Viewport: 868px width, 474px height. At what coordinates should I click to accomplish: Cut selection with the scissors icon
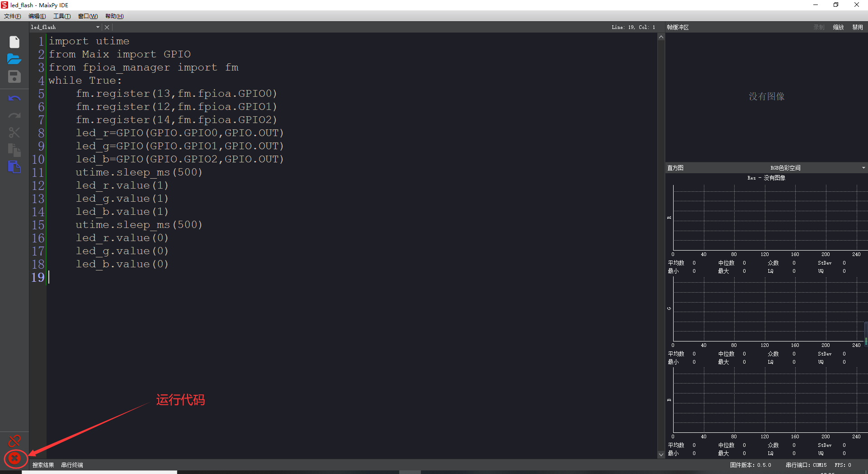[14, 133]
